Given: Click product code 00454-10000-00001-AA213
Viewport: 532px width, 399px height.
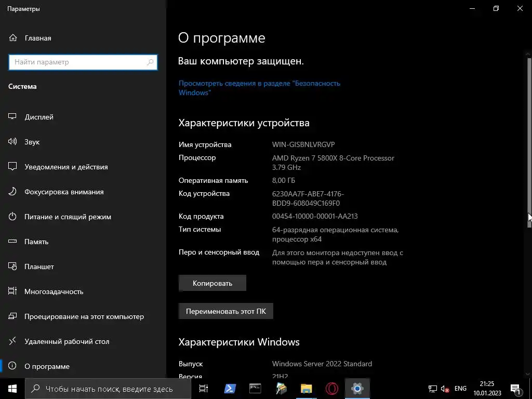Looking at the screenshot, I should pos(315,216).
